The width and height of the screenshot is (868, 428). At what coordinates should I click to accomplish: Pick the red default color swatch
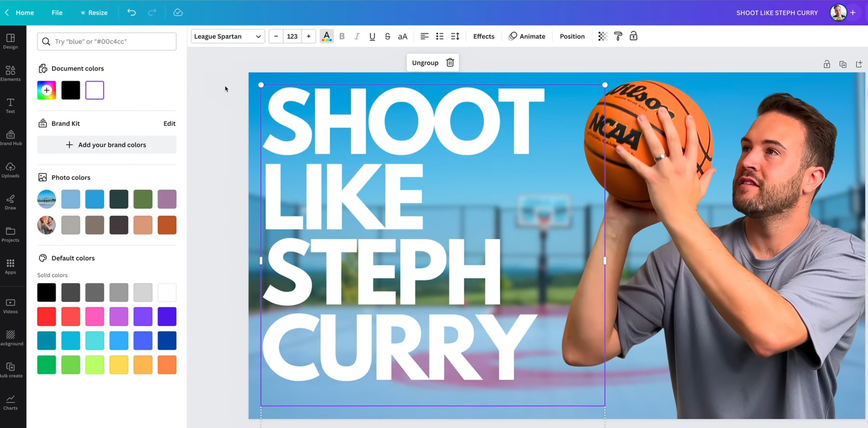[x=47, y=317]
